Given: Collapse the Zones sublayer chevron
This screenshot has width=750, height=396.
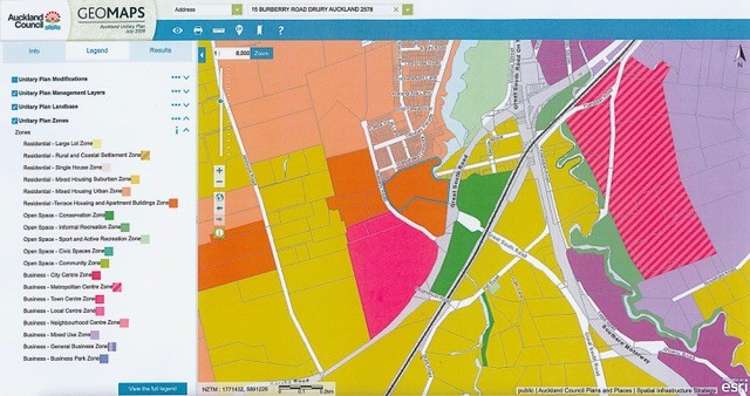Looking at the screenshot, I should tap(187, 130).
